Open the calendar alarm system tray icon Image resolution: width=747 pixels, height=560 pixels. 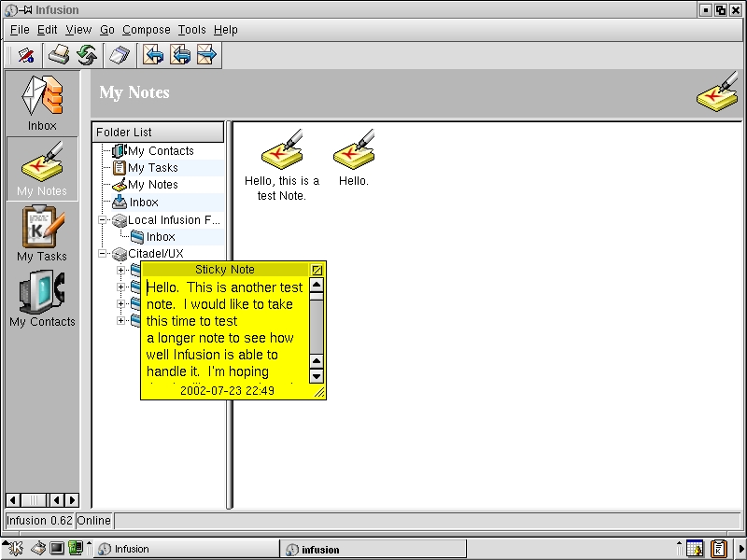695,549
